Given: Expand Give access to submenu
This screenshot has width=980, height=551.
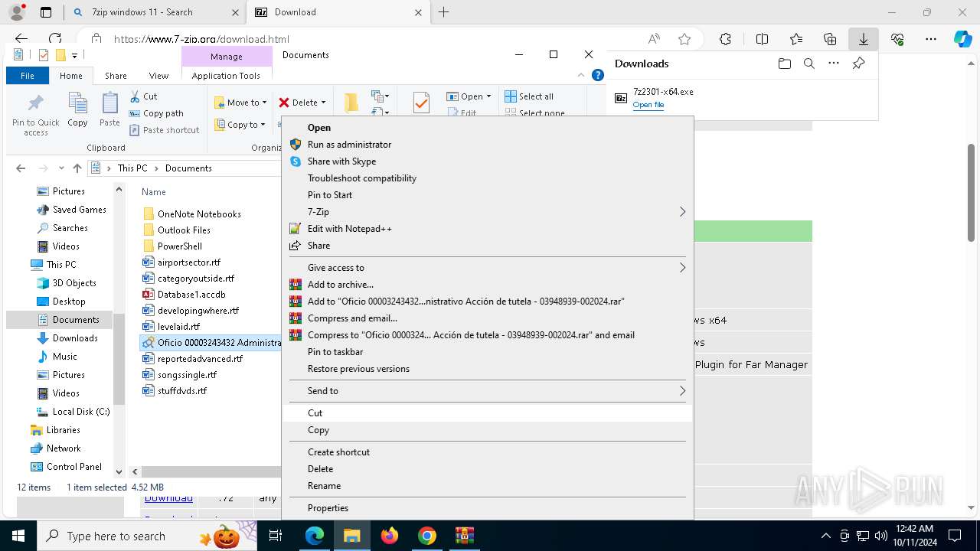Looking at the screenshot, I should pyautogui.click(x=488, y=268).
